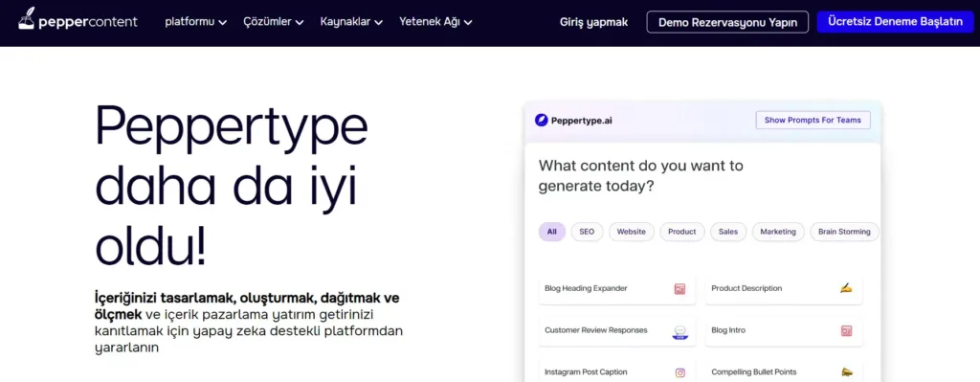The height and width of the screenshot is (382, 980).
Task: Click the Blog Heading Expander icon
Action: (679, 289)
